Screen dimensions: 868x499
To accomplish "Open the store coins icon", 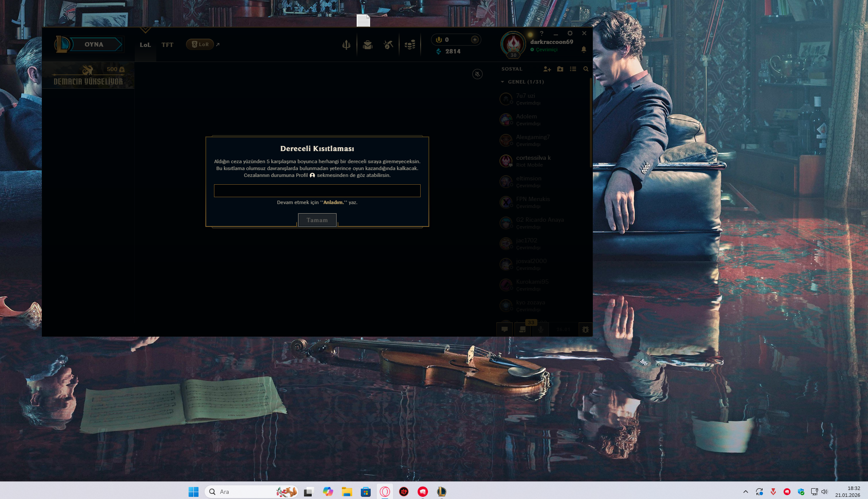I will [410, 45].
